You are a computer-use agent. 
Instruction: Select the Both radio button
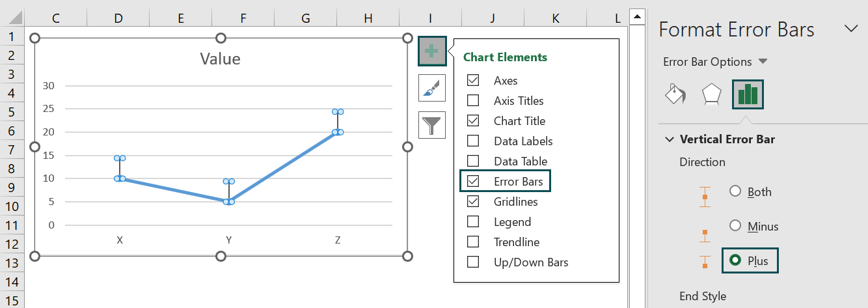click(x=735, y=191)
